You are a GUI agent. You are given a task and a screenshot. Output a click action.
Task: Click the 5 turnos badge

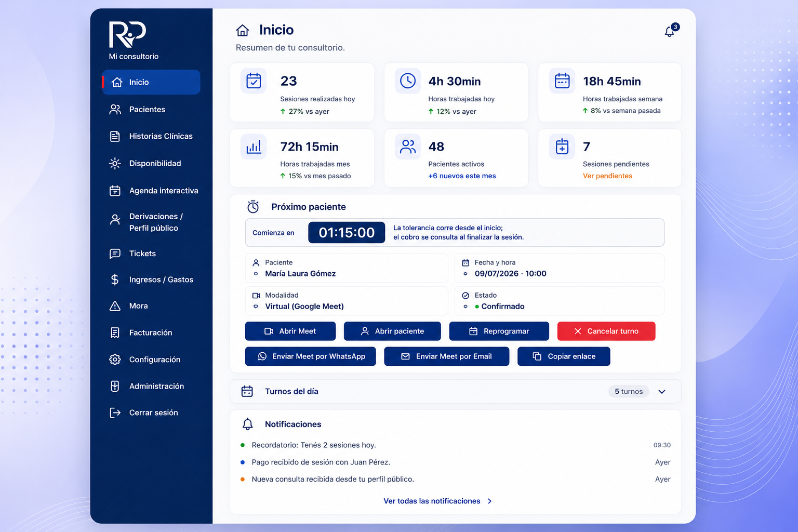click(x=629, y=392)
